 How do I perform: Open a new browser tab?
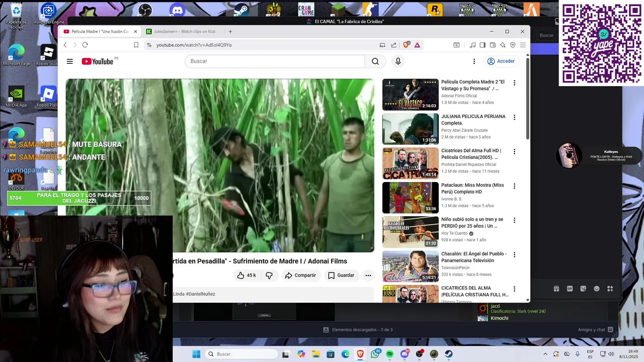click(230, 31)
